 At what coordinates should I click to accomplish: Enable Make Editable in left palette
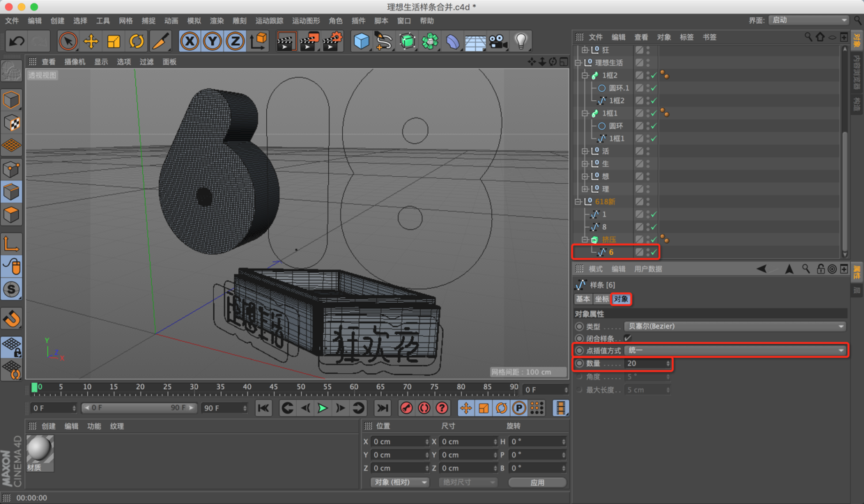(x=11, y=70)
